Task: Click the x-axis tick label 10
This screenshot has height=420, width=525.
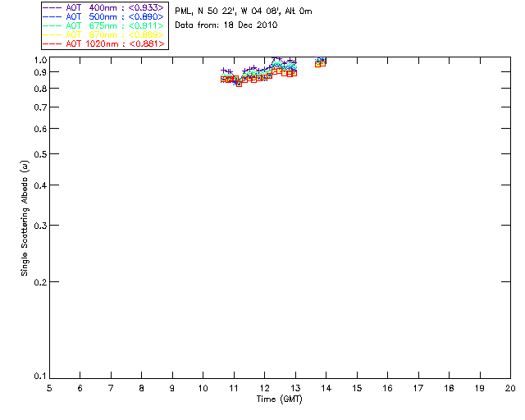Action: pos(203,389)
